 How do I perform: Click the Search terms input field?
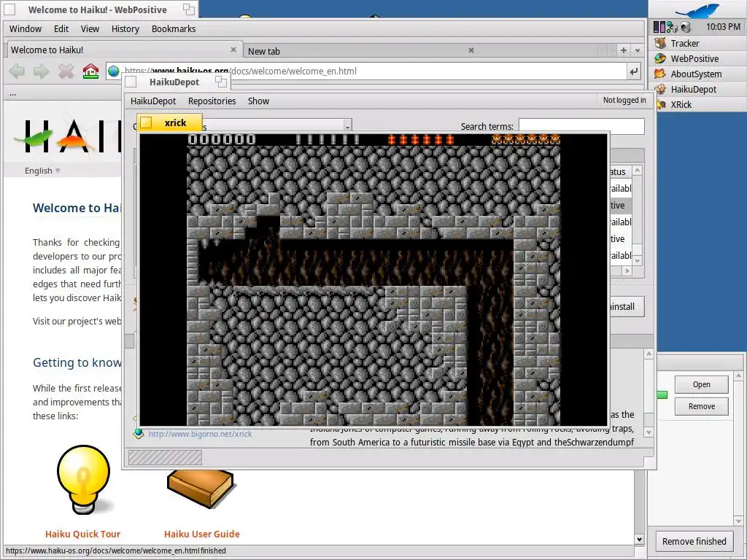coord(581,126)
